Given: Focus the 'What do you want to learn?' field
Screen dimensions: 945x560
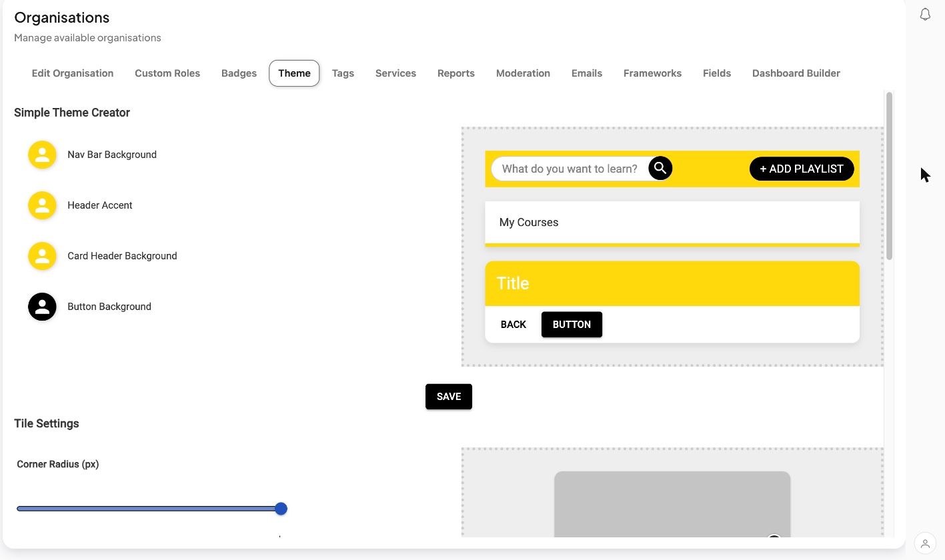Looking at the screenshot, I should click(x=571, y=169).
